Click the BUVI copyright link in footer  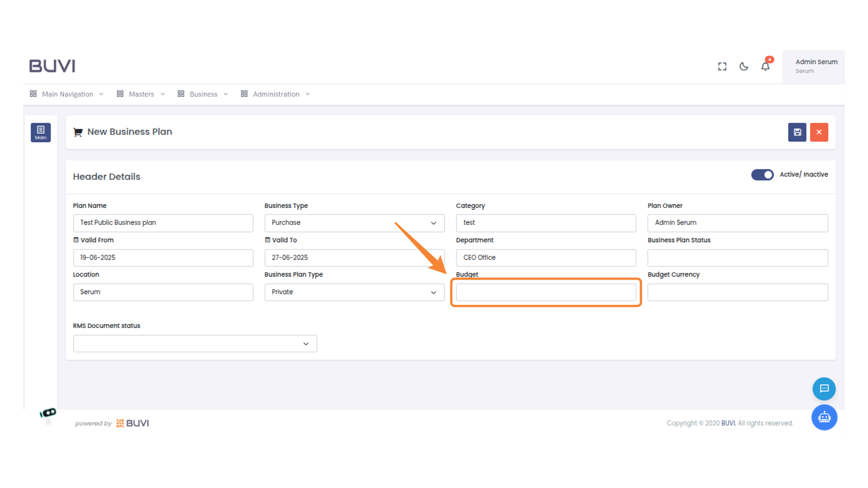point(728,423)
